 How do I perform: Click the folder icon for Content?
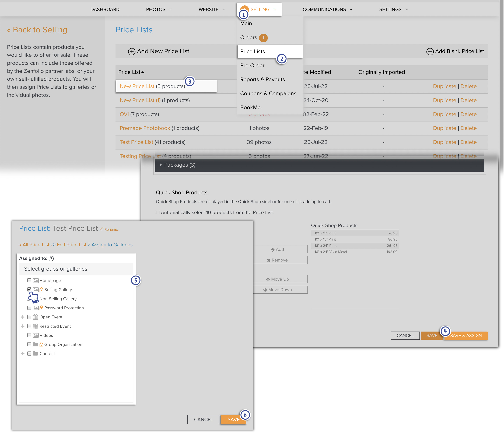click(x=36, y=353)
